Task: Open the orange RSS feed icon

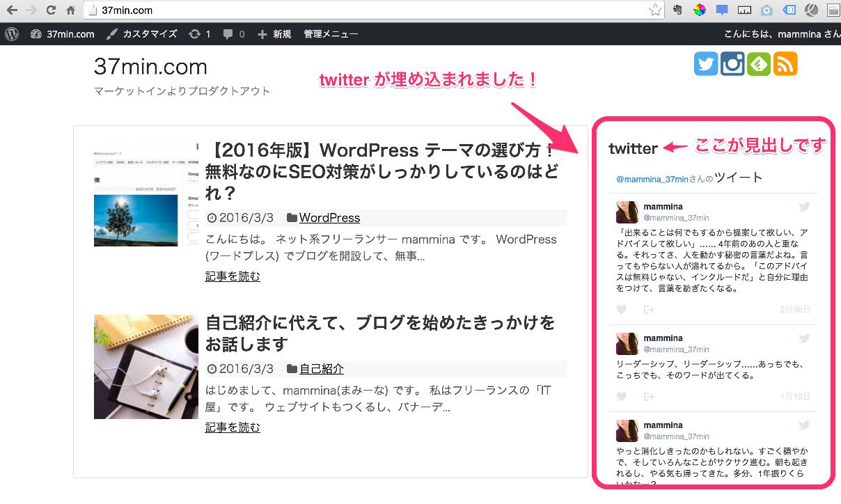Action: point(785,64)
